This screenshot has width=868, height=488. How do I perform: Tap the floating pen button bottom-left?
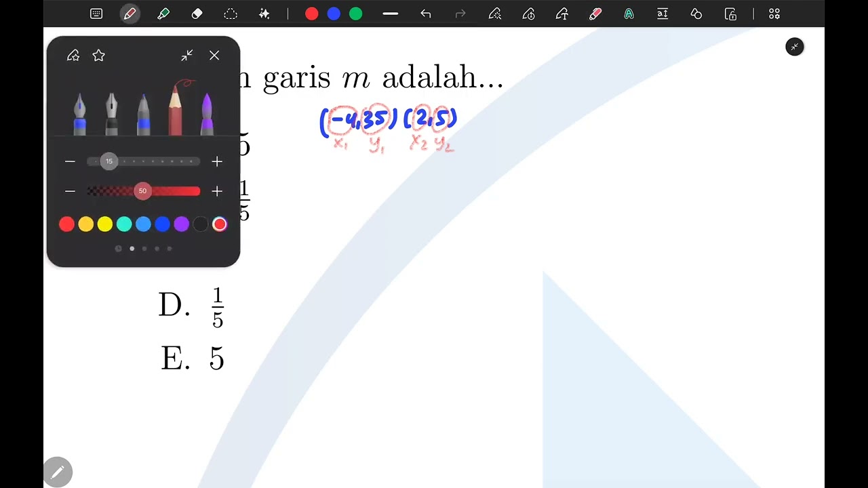tap(58, 472)
